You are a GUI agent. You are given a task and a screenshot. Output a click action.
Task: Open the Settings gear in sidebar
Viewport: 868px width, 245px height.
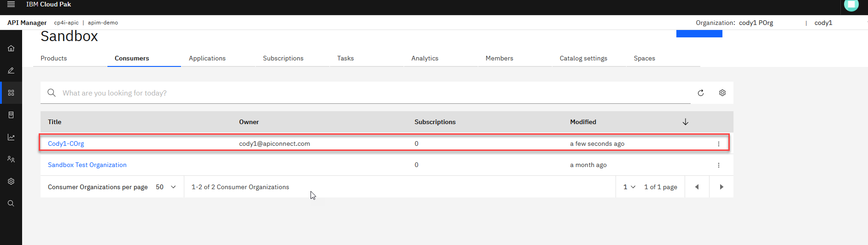point(11,181)
